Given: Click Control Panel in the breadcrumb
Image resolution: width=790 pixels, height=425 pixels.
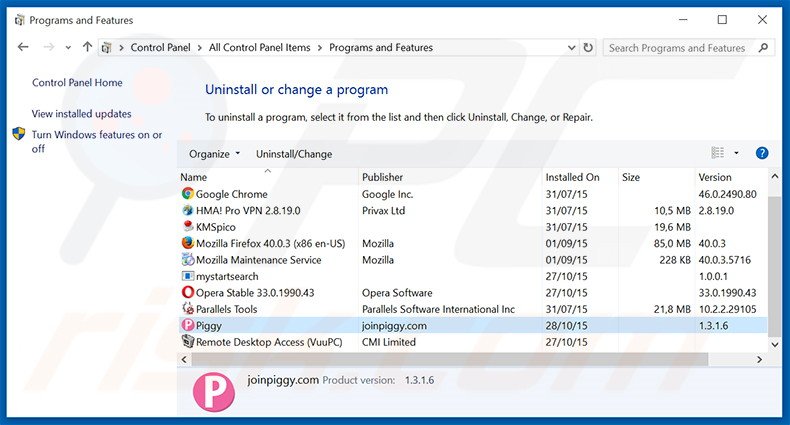Looking at the screenshot, I should click(x=160, y=47).
